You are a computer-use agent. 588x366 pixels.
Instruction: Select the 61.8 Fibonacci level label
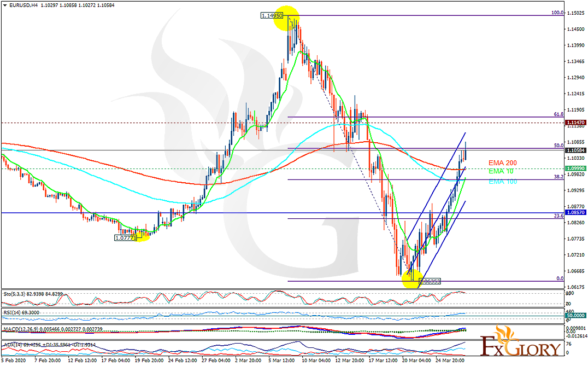point(558,114)
